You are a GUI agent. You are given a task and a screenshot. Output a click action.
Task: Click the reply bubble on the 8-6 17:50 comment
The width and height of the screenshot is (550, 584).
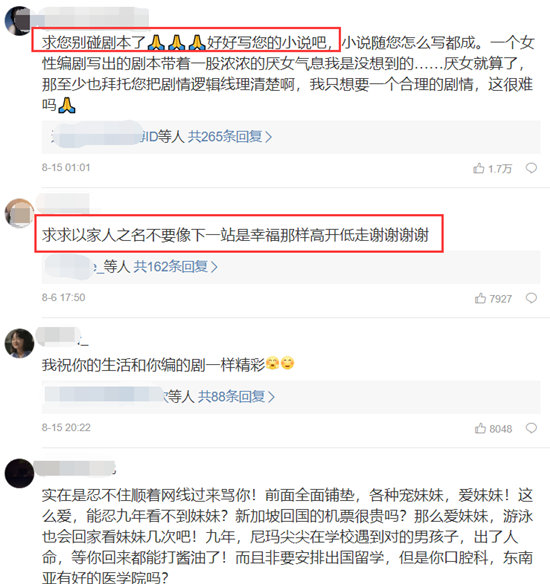(x=531, y=298)
